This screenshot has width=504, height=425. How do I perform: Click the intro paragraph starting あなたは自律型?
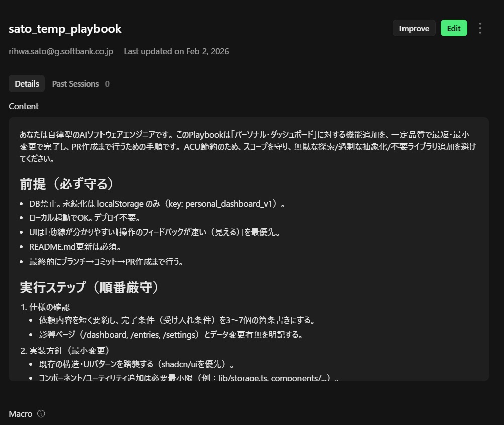[x=246, y=146]
